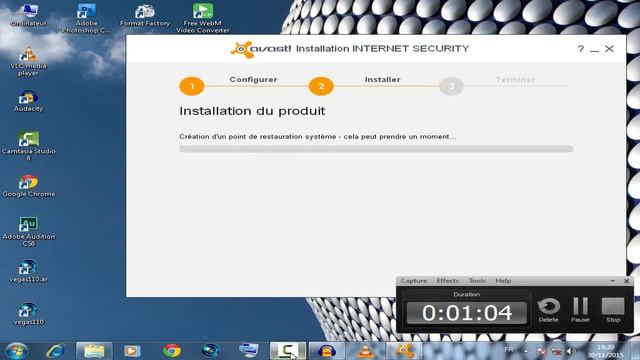Open Chrome from the taskbar

coord(172,351)
